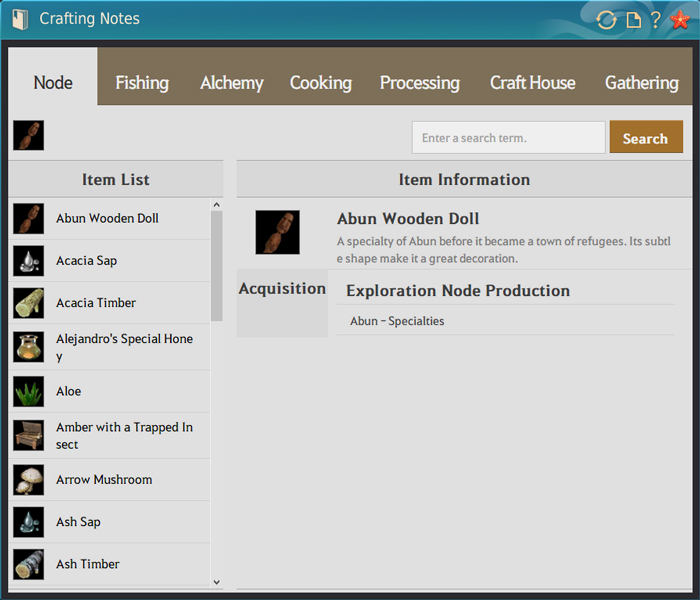Viewport: 700px width, 600px height.
Task: Open help via the question mark icon
Action: [x=656, y=20]
